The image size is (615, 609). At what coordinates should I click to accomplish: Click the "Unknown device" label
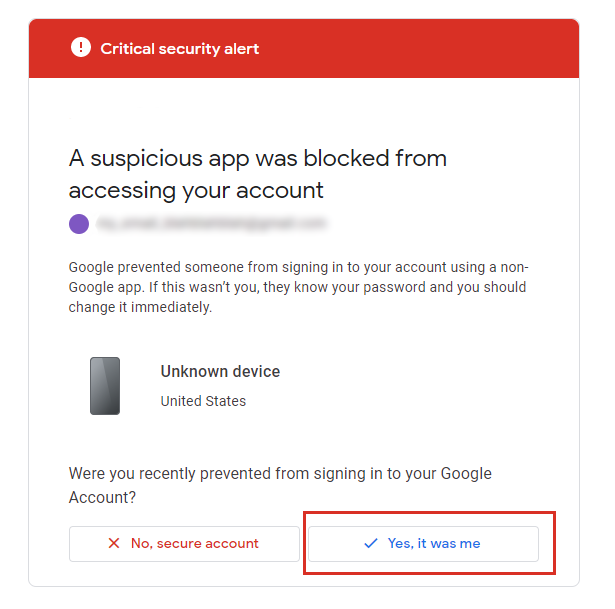[x=220, y=371]
